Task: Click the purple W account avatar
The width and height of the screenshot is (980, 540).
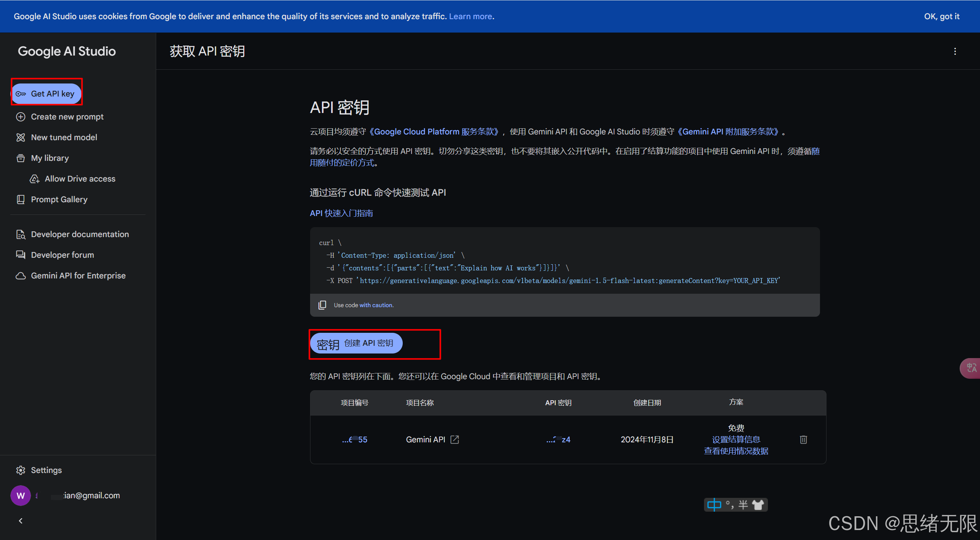Action: click(21, 495)
